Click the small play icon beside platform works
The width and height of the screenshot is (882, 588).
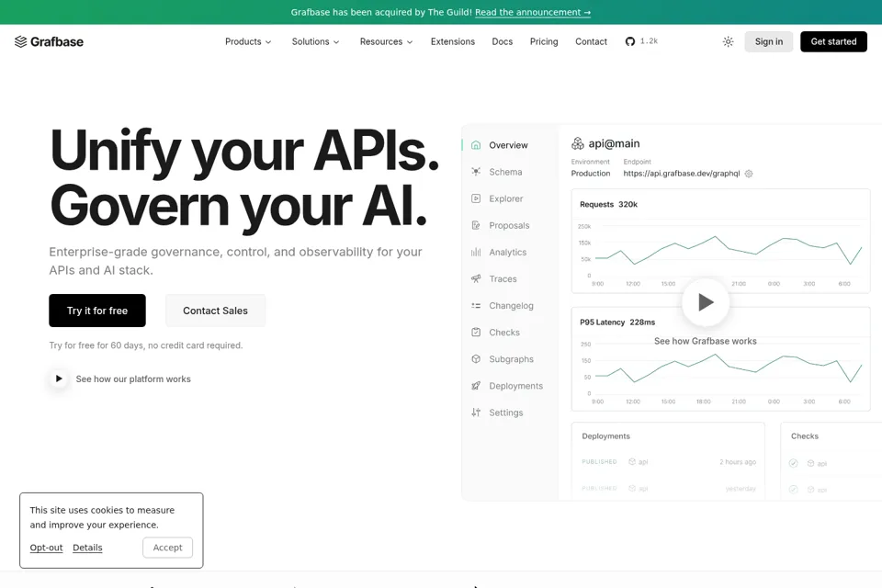pyautogui.click(x=59, y=379)
